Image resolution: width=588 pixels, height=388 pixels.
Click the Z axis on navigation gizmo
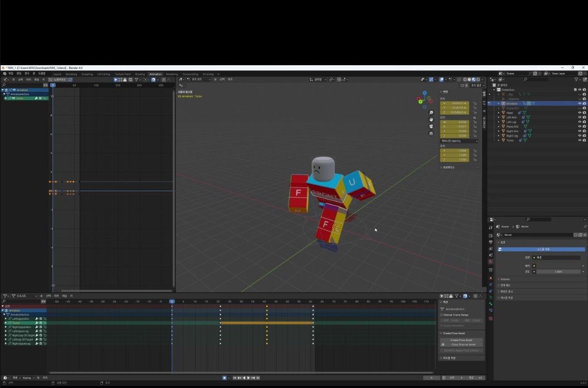click(425, 93)
